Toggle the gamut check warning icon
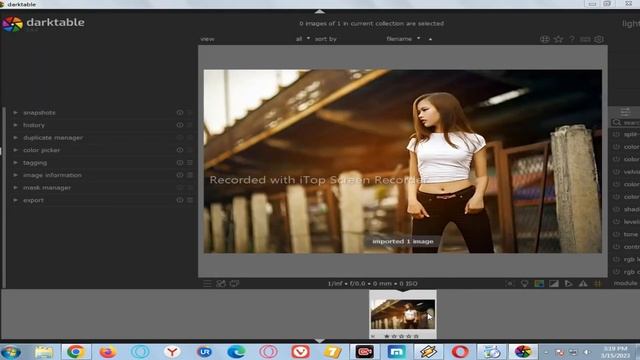640x360 pixels. pyautogui.click(x=583, y=284)
